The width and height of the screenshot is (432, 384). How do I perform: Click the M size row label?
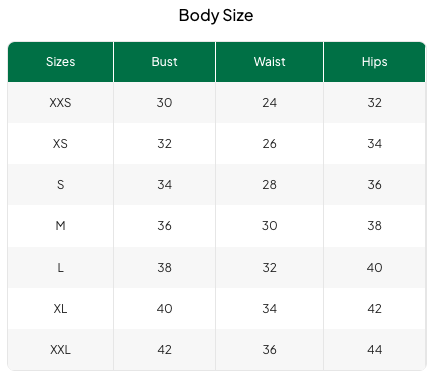(60, 226)
